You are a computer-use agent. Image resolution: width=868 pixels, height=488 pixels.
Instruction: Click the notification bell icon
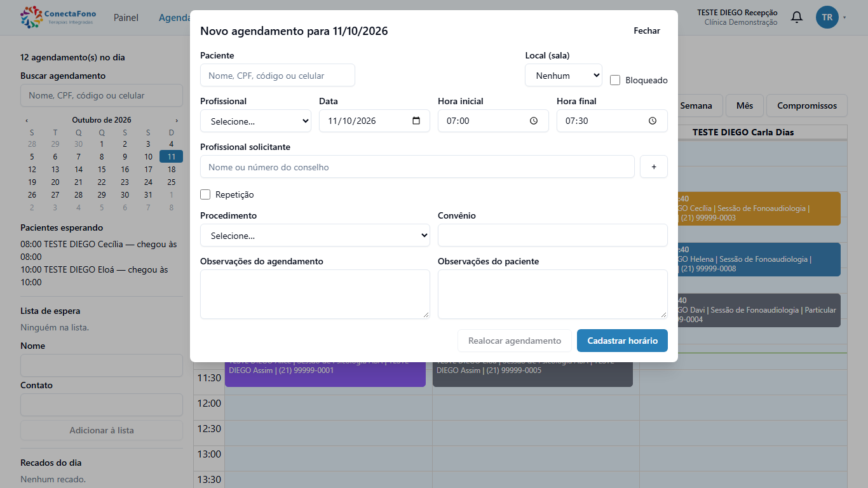[796, 17]
